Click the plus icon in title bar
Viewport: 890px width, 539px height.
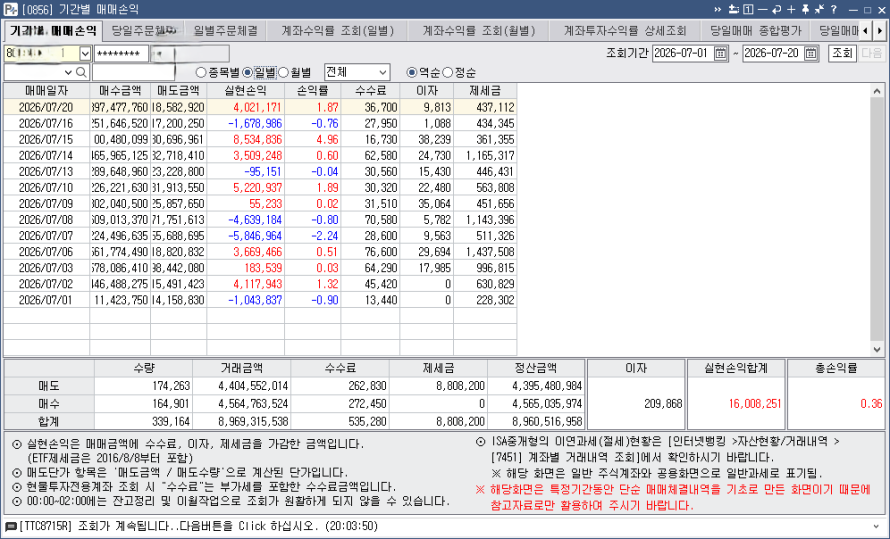pyautogui.click(x=791, y=10)
